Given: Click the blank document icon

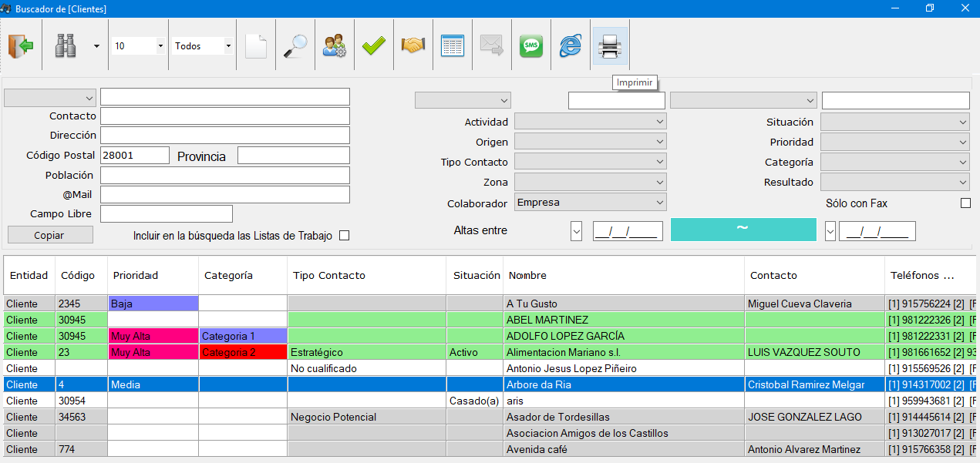Looking at the screenshot, I should point(256,46).
